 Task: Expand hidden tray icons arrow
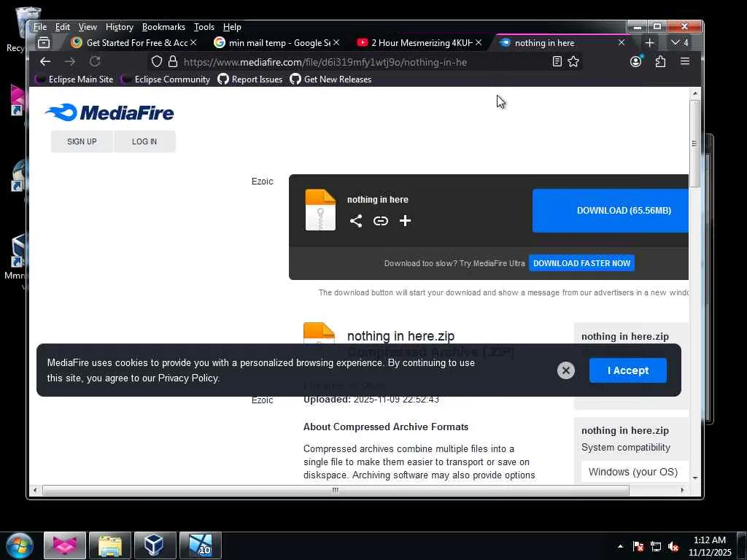coord(620,547)
